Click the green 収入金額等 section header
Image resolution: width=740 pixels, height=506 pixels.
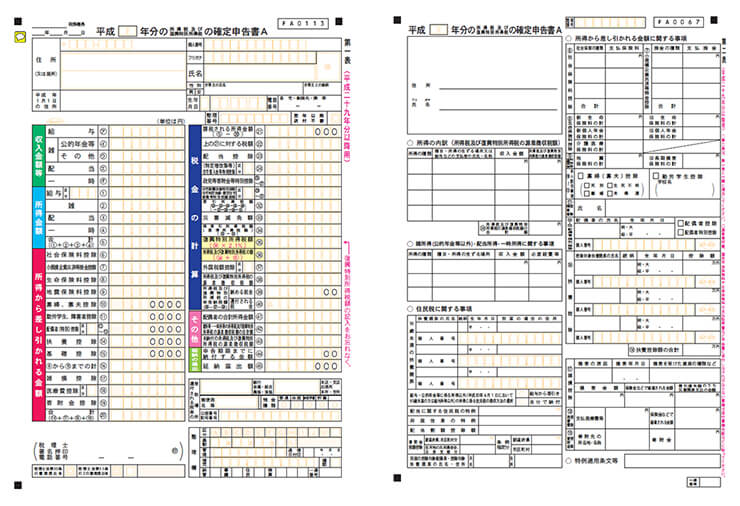(38, 155)
